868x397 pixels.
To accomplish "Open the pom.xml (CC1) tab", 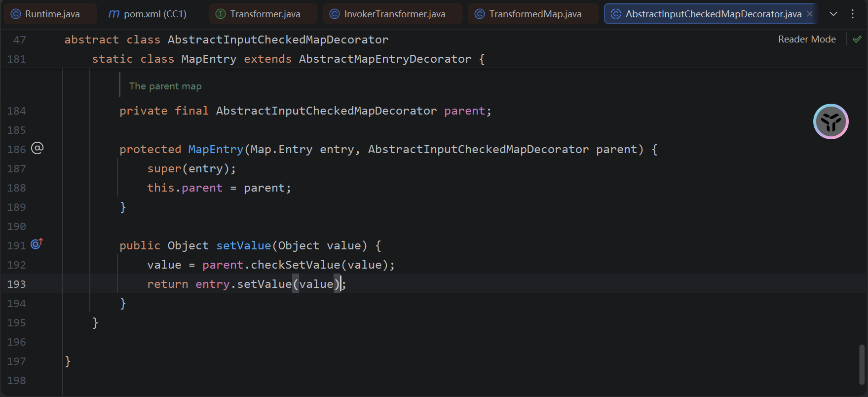I will pos(148,14).
